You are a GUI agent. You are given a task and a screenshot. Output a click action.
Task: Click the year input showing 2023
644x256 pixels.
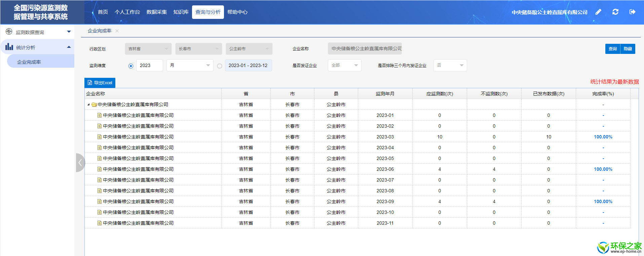pyautogui.click(x=150, y=65)
